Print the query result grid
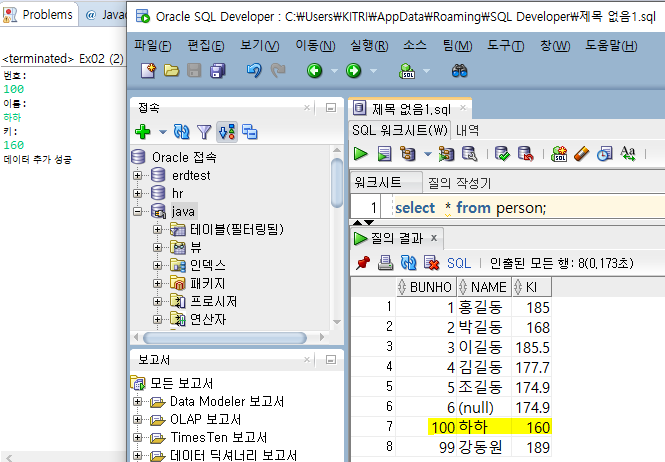 (x=385, y=263)
